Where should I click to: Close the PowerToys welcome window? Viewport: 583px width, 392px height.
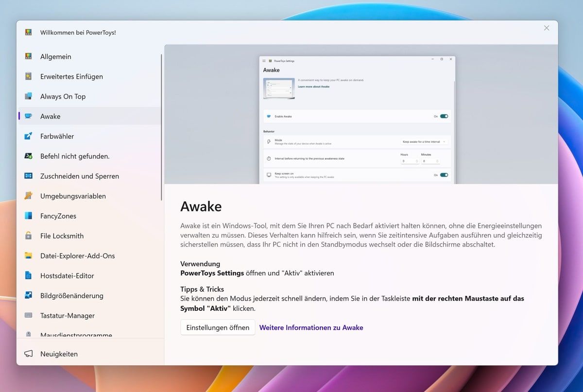(547, 28)
